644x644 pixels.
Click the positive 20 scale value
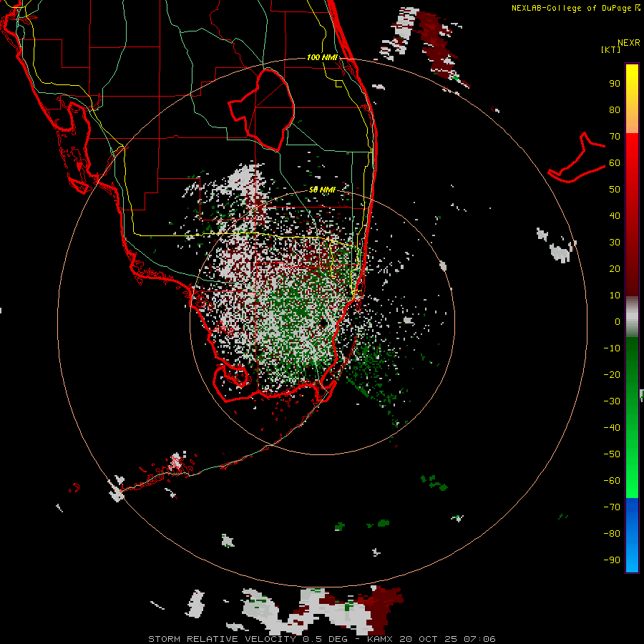[x=615, y=268]
